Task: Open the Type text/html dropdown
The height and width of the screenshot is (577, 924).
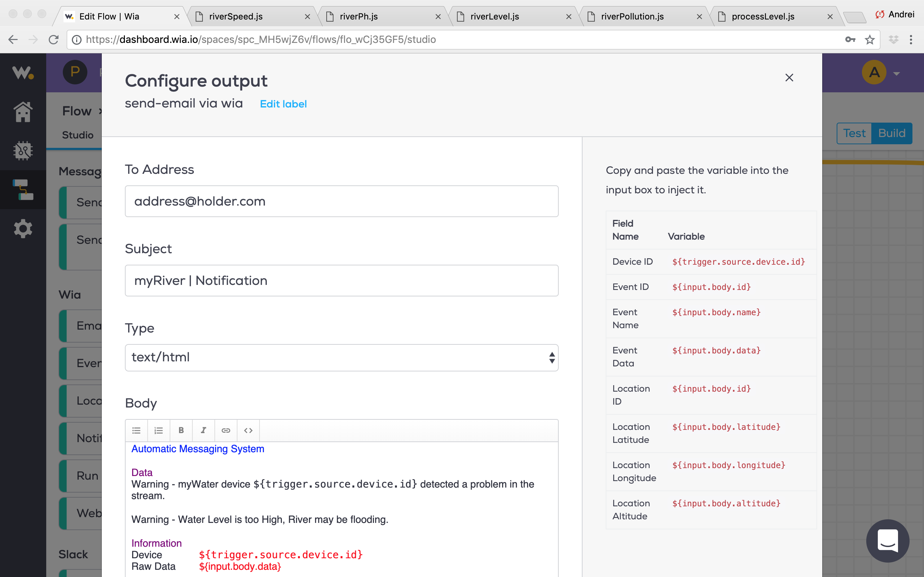Action: point(341,358)
